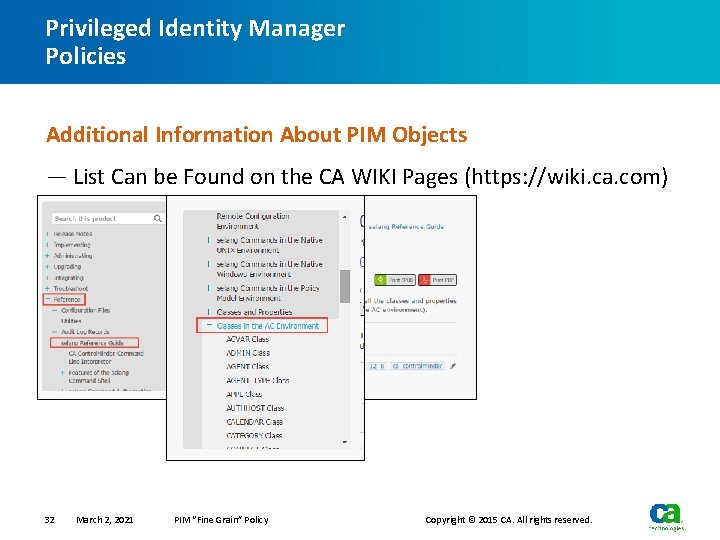Screen dimensions: 720x540
Task: Open Remote Configuration Environment entry
Action: (x=253, y=221)
